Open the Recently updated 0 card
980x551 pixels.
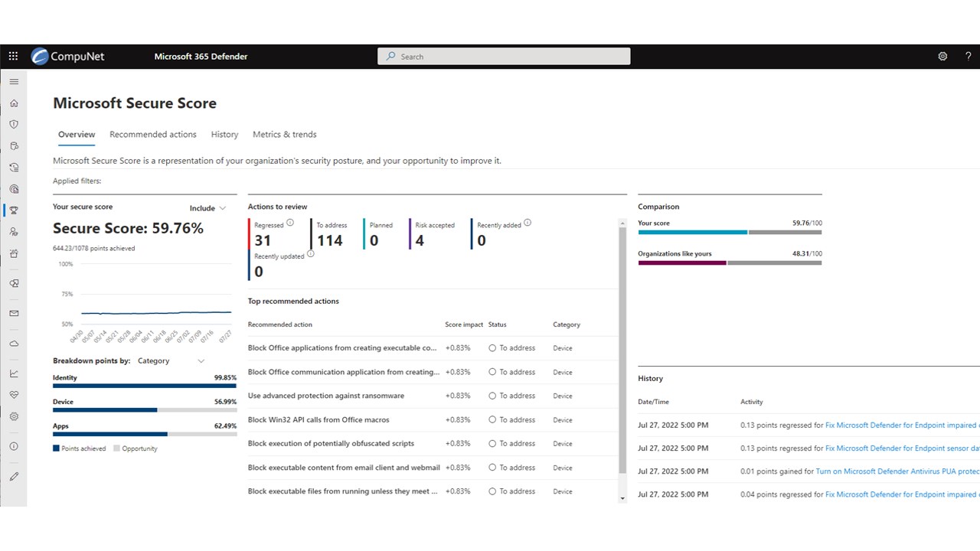tap(282, 265)
